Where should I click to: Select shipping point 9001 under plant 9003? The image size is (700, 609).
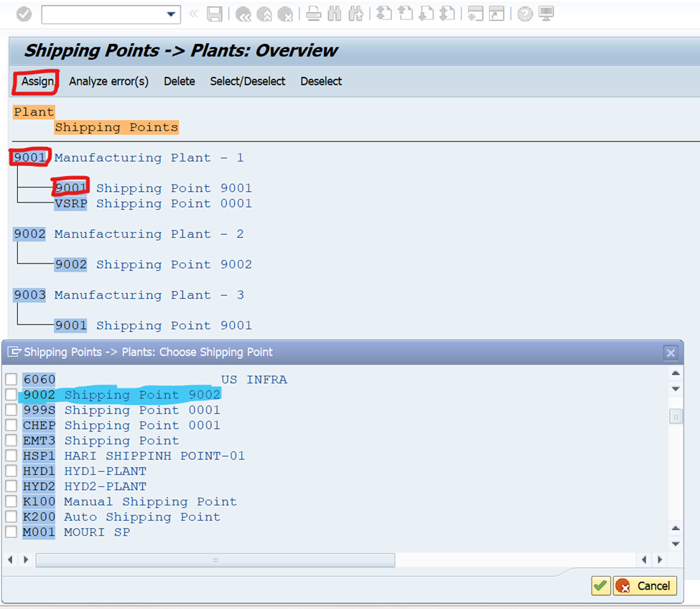pos(70,325)
